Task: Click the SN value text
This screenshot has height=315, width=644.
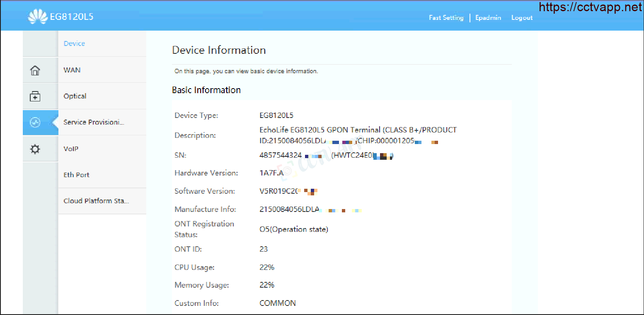Action: 327,156
